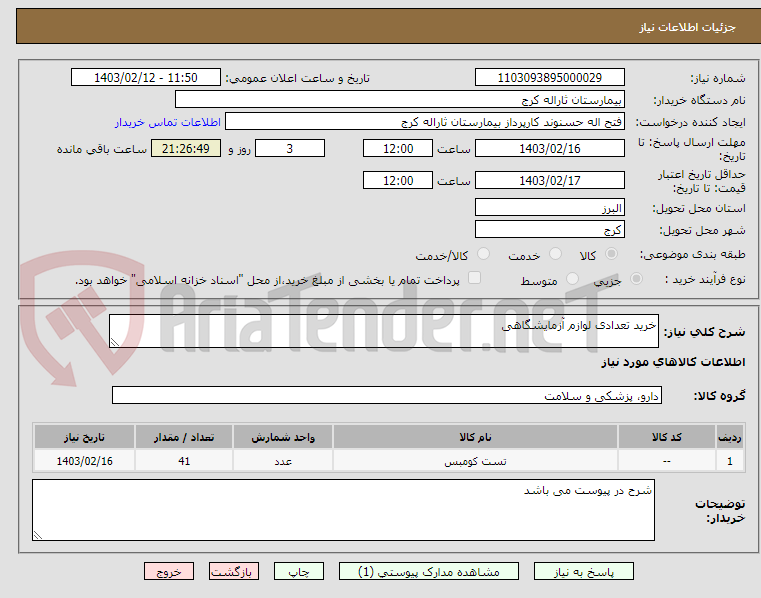Click the quantity cell 41
Viewport: 761px width, 598px height.
[x=184, y=461]
